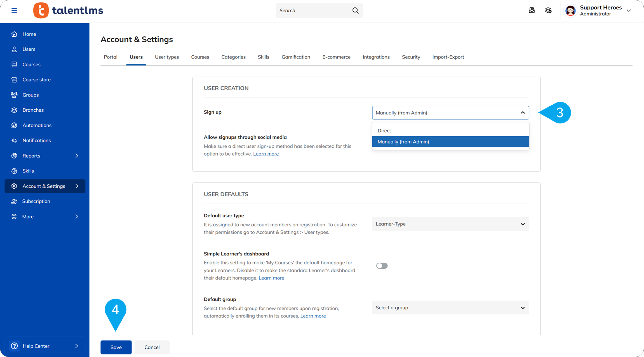Click the search magnifier icon
This screenshot has height=357, width=644.
[355, 10]
